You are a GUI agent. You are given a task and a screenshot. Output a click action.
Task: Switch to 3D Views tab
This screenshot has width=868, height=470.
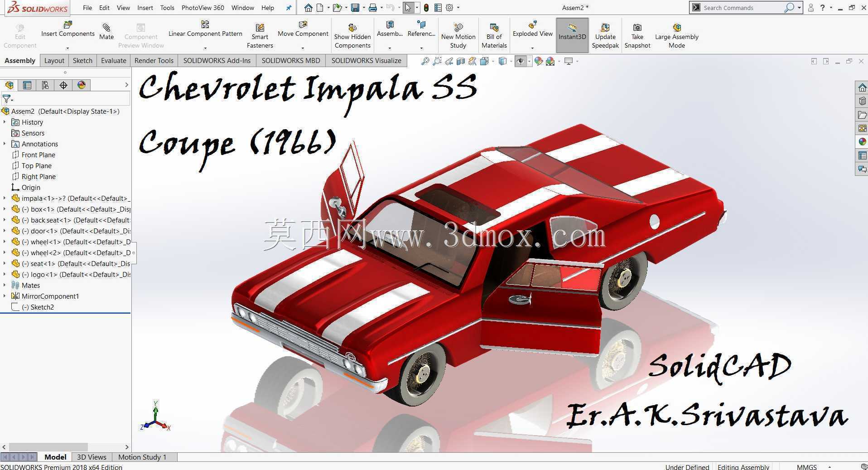click(x=92, y=457)
